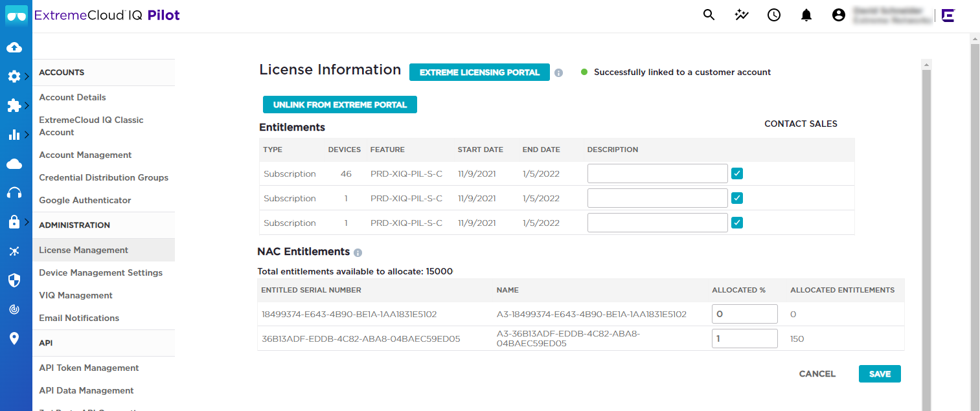Focus Allocated % field showing 0
The height and width of the screenshot is (411, 980).
click(x=744, y=314)
